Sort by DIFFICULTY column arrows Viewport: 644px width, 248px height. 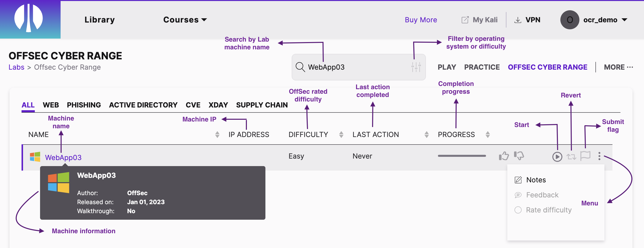[x=341, y=135]
